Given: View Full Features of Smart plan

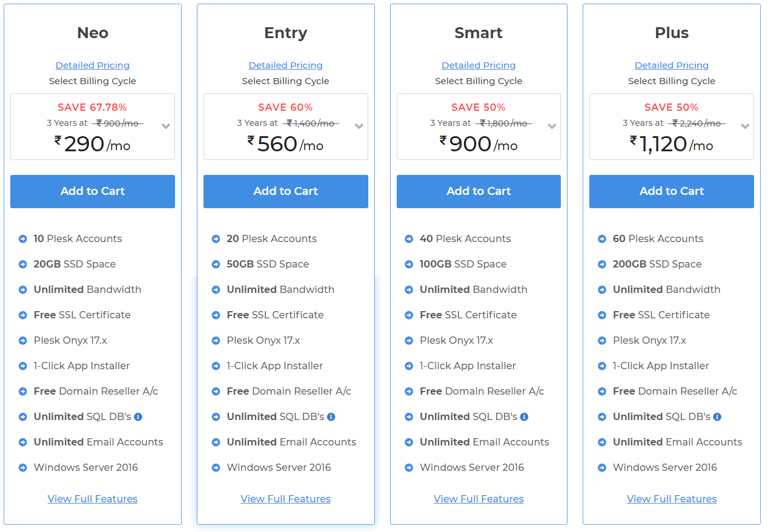Looking at the screenshot, I should pos(478,499).
